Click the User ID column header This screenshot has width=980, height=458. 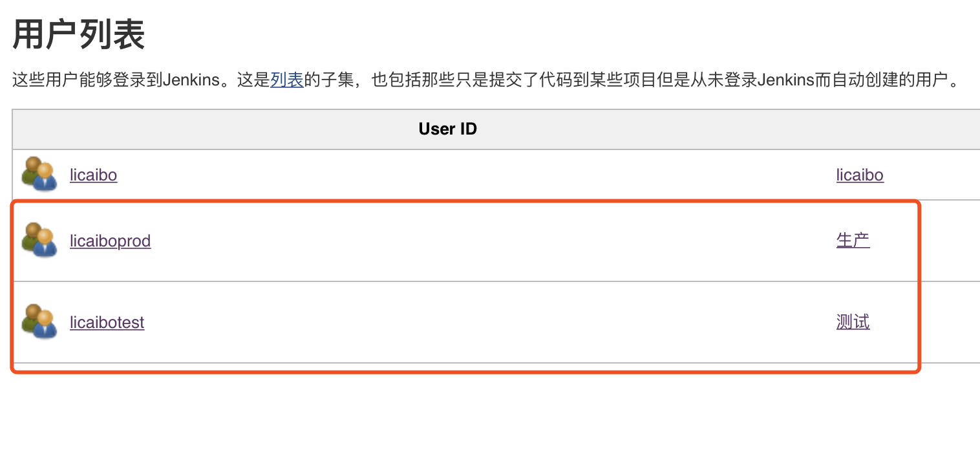click(x=447, y=129)
